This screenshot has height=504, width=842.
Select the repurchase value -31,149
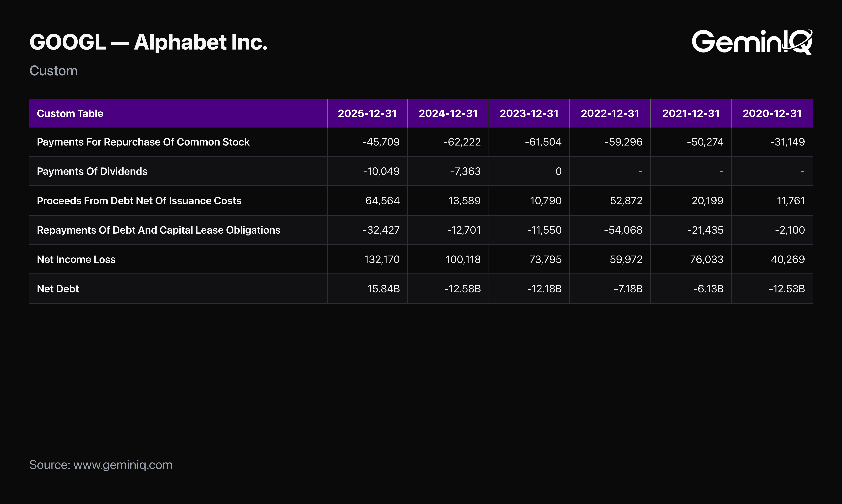[787, 142]
